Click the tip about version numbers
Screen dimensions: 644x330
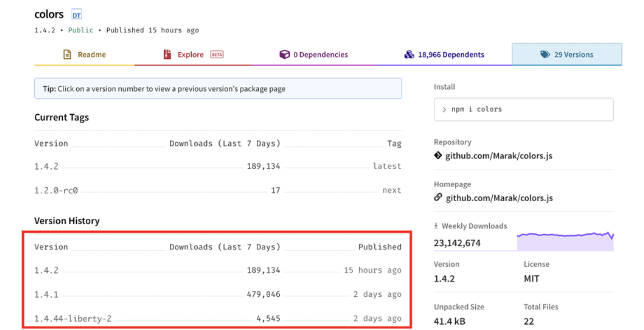click(x=217, y=89)
